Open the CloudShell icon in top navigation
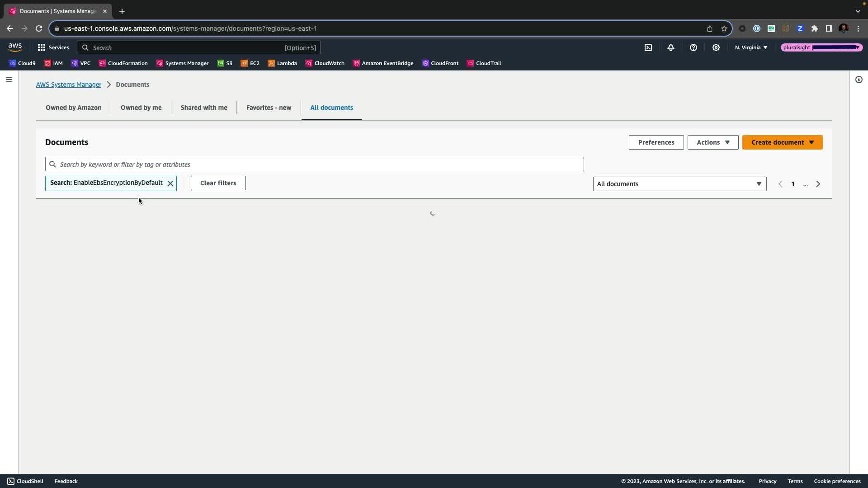The width and height of the screenshot is (868, 488). pos(648,47)
